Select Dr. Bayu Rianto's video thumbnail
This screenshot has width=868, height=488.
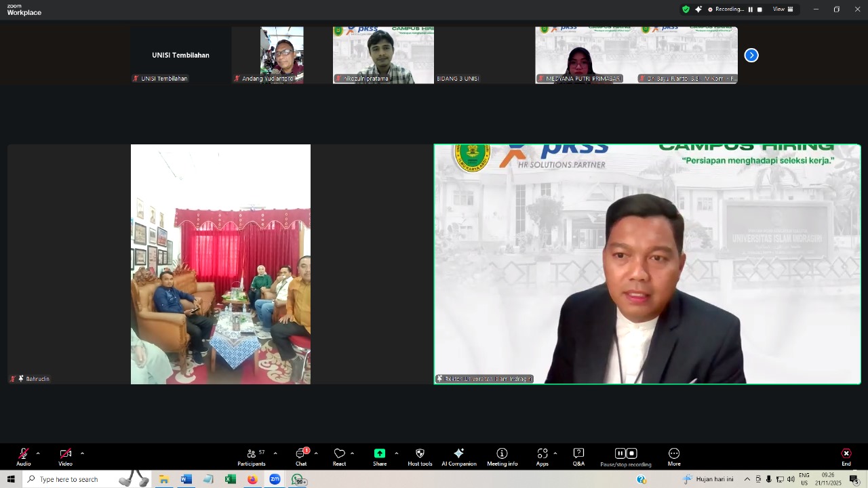tap(687, 55)
